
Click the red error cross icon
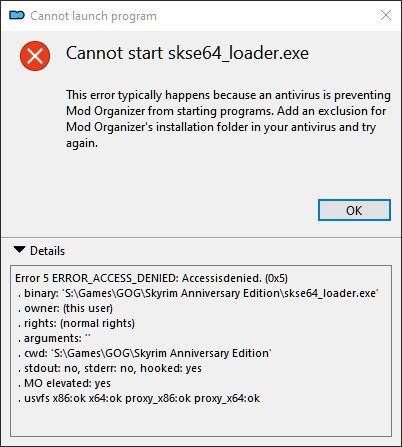(x=35, y=56)
